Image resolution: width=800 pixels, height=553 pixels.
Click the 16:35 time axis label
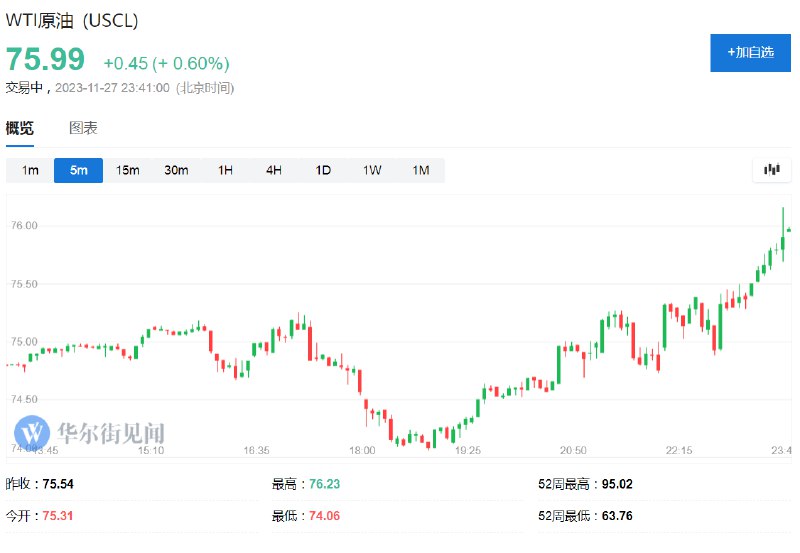(x=256, y=450)
